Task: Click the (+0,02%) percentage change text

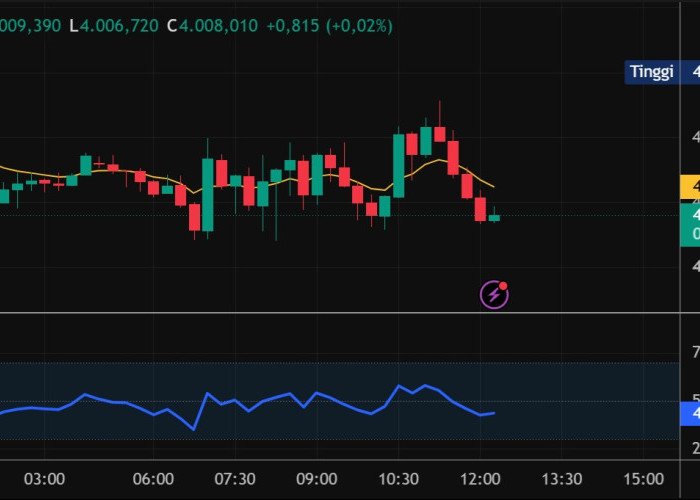Action: 359,26
